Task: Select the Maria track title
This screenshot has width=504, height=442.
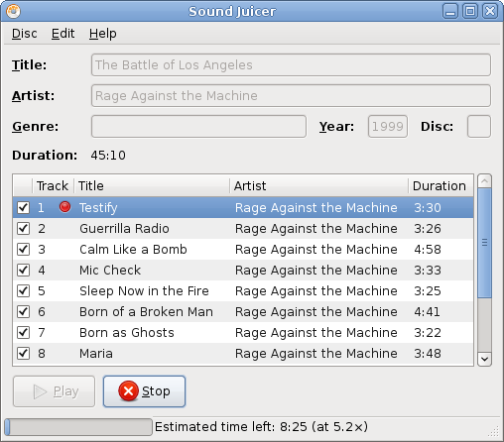Action: (96, 354)
